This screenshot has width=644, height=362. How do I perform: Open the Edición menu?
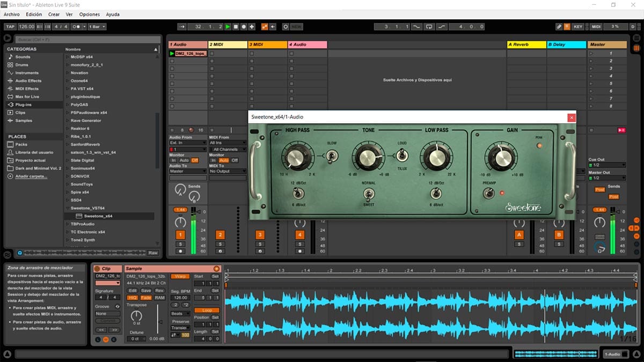(x=34, y=14)
